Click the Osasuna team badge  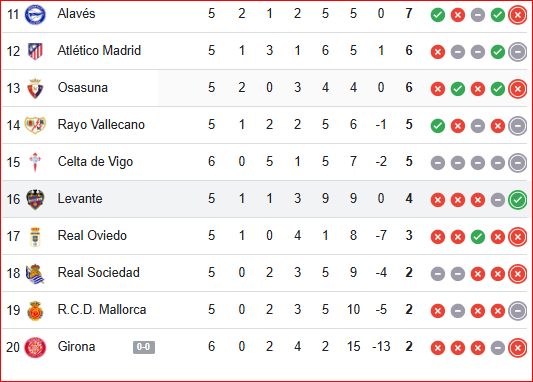pos(35,88)
